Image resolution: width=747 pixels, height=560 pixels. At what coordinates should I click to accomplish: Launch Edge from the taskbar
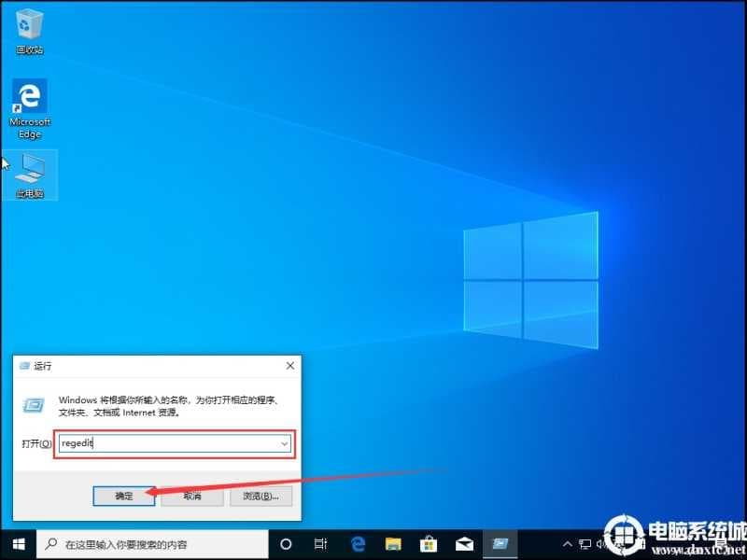[x=358, y=544]
